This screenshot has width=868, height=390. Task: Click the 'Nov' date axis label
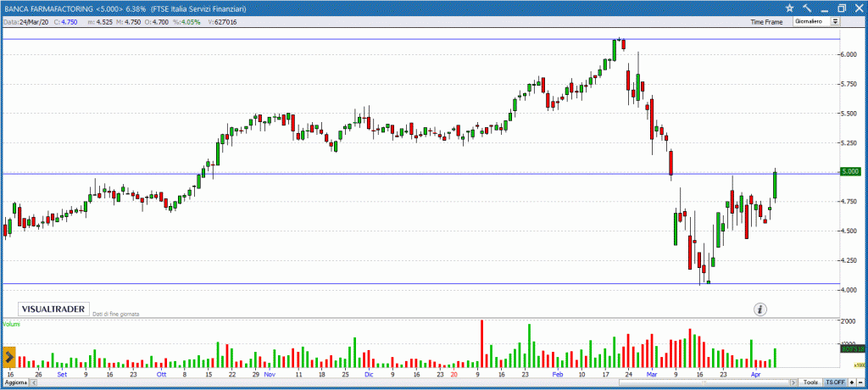click(270, 375)
